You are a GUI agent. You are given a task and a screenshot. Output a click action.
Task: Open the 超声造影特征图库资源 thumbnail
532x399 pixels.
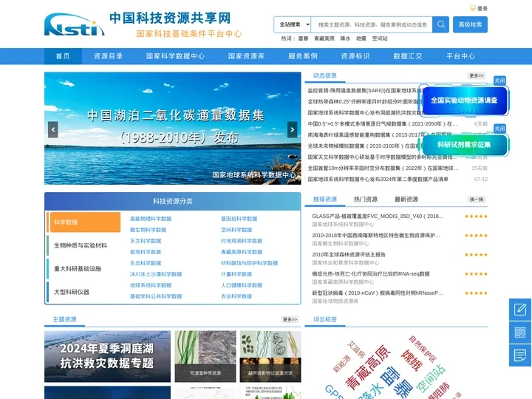(270, 356)
